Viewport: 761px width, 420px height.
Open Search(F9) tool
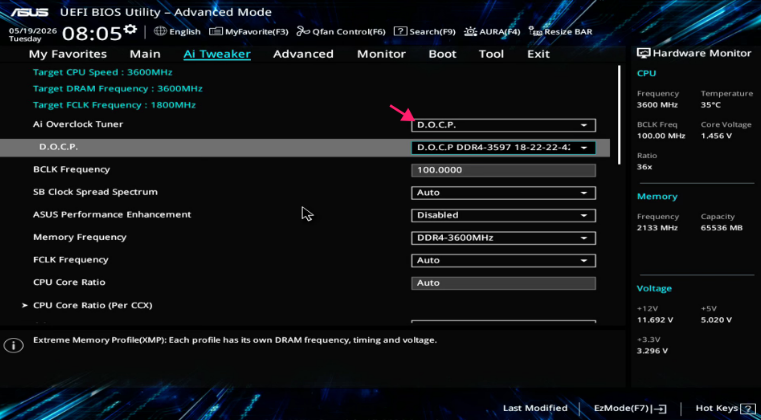425,32
